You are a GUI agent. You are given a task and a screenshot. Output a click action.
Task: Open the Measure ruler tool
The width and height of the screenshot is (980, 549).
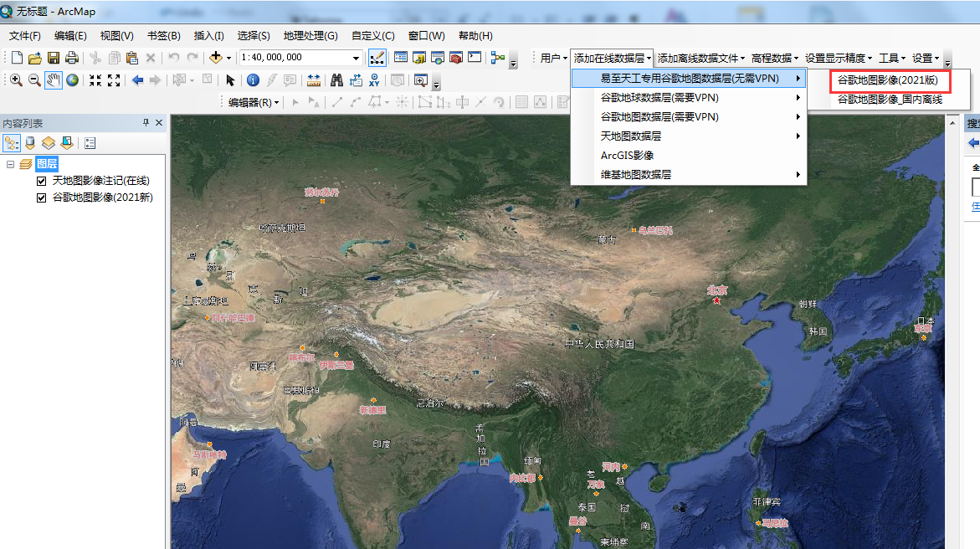(x=314, y=80)
